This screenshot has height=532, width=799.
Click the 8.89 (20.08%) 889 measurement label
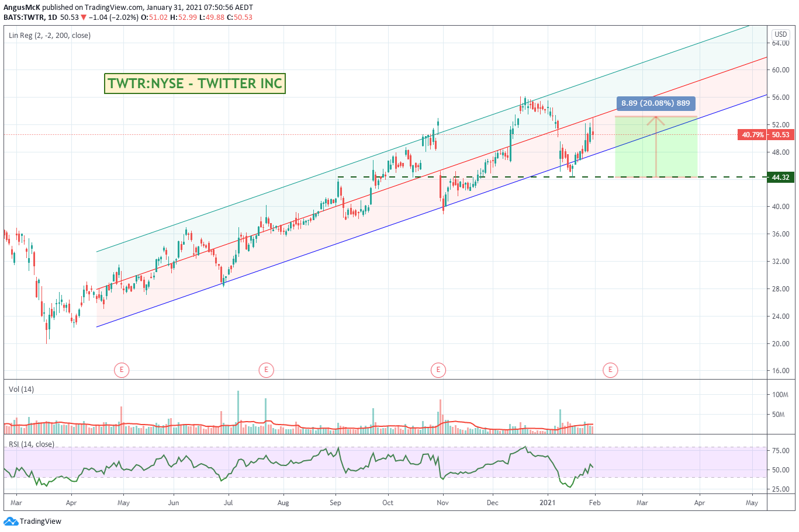[656, 103]
